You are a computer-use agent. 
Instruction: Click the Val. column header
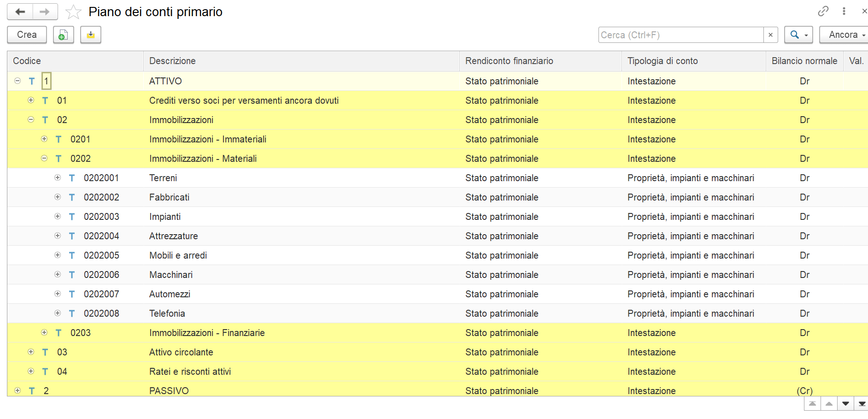[x=856, y=61]
